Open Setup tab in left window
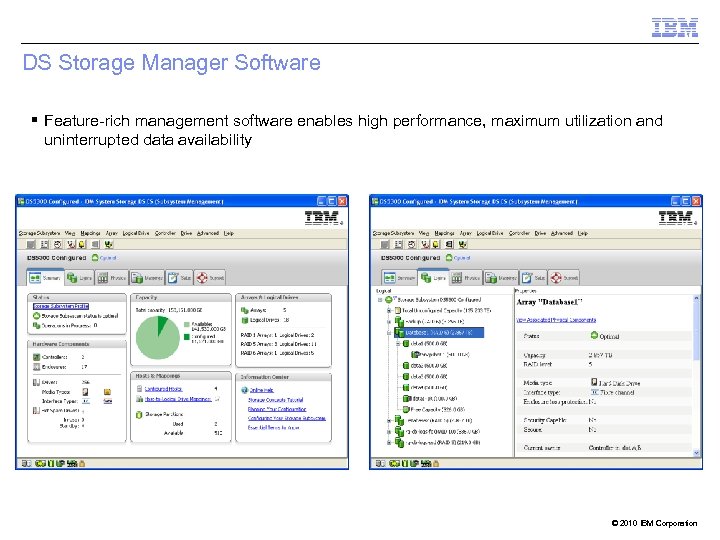 pos(179,278)
